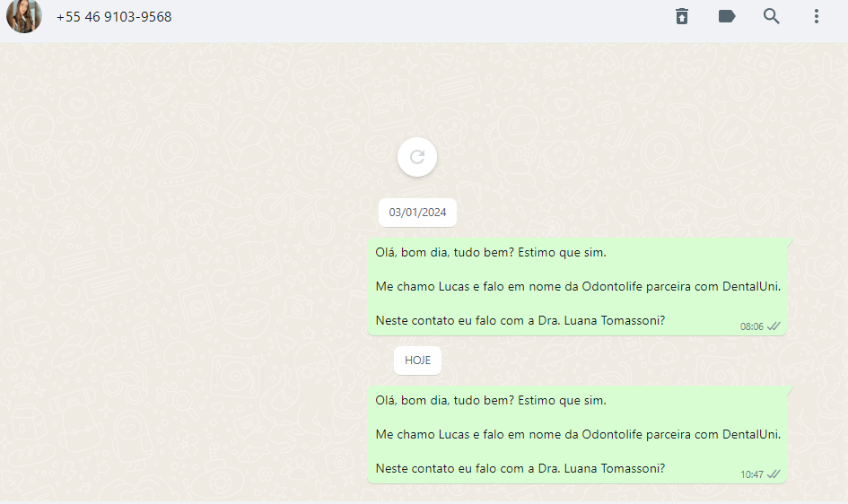Open the contact's profile photo
Viewport: 848px width, 504px height.
[x=24, y=15]
